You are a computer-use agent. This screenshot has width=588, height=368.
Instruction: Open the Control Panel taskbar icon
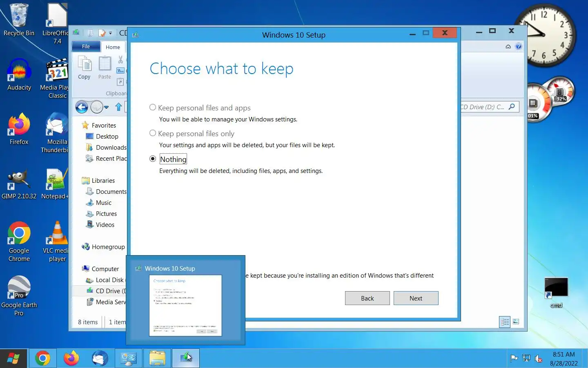pyautogui.click(x=129, y=359)
